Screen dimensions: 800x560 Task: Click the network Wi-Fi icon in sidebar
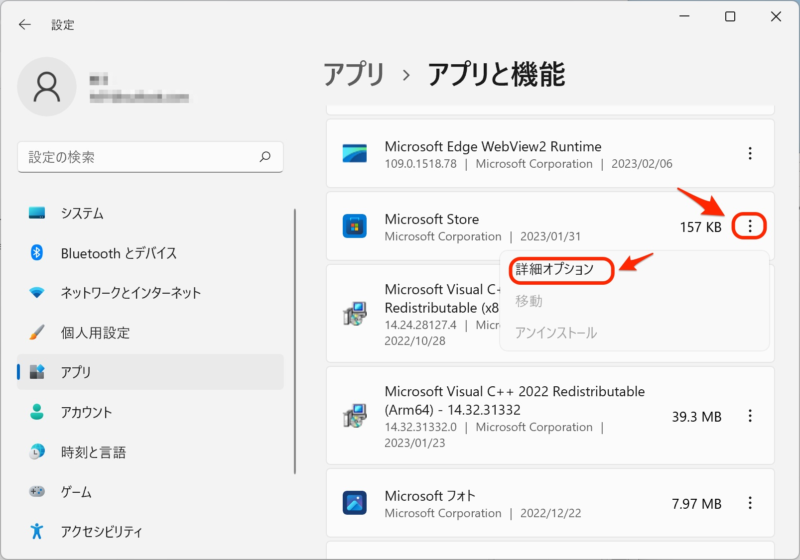pos(37,293)
